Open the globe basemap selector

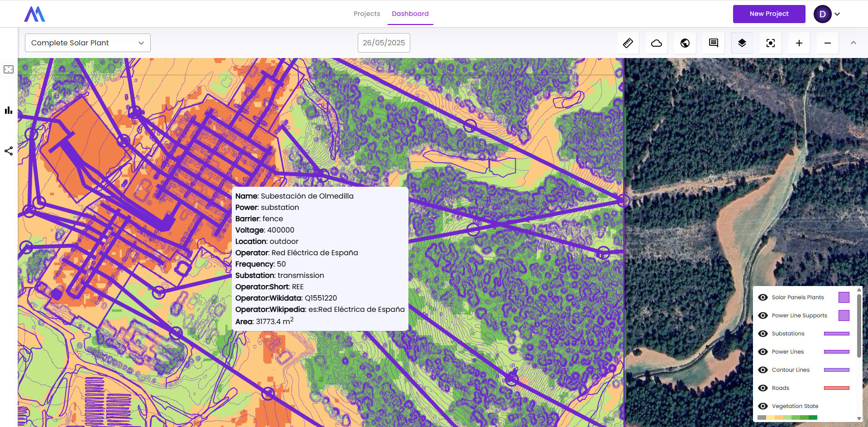coord(685,43)
